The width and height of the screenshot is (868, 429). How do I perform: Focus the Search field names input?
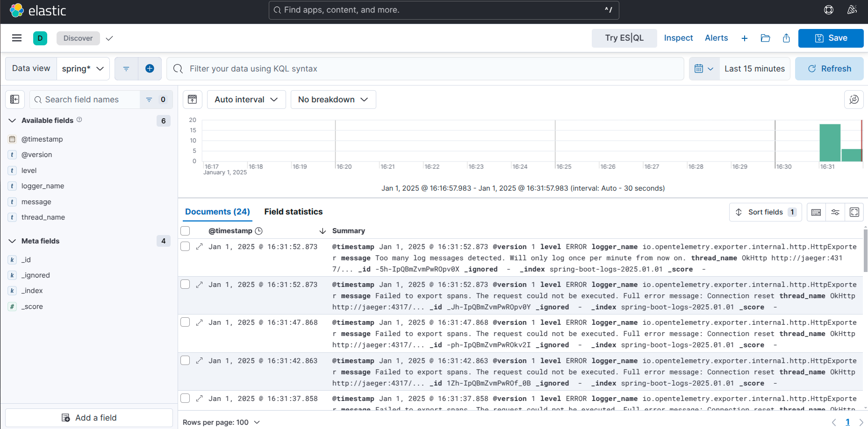click(85, 100)
